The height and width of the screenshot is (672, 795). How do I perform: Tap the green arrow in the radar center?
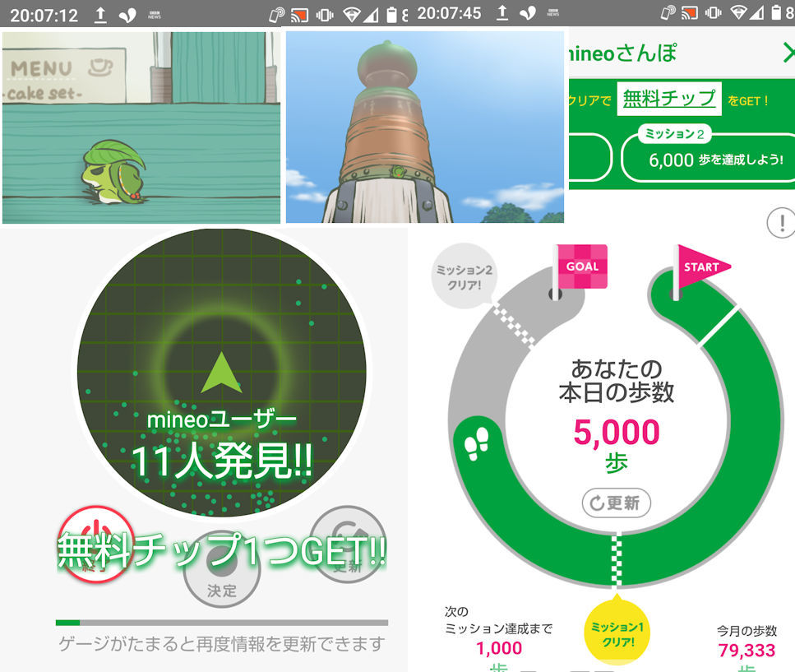click(x=221, y=373)
